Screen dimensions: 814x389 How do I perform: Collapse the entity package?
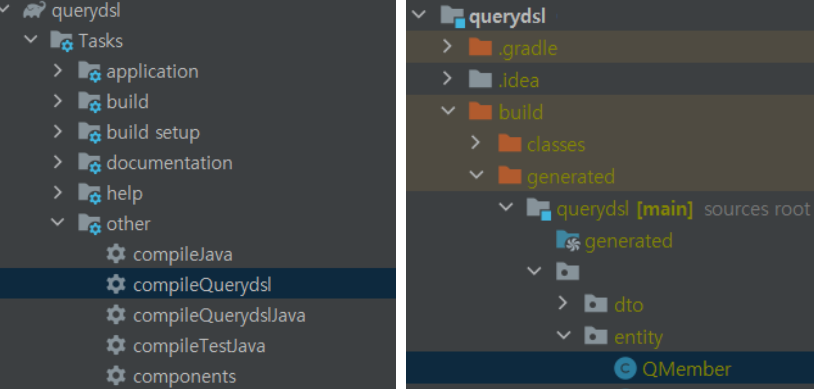tap(563, 336)
